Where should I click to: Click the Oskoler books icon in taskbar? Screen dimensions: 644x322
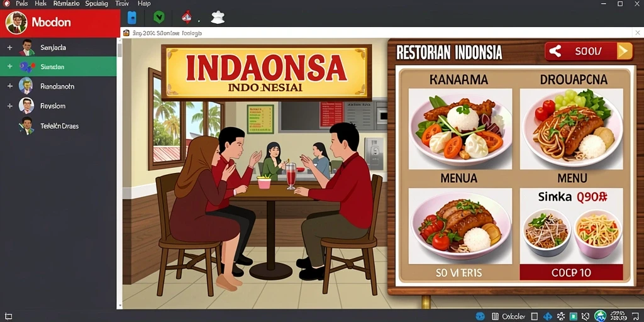[x=496, y=317]
